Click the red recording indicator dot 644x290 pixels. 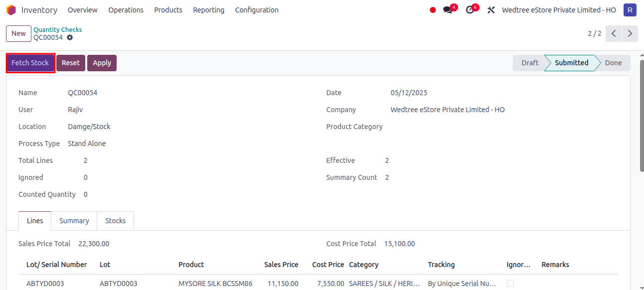pos(433,10)
